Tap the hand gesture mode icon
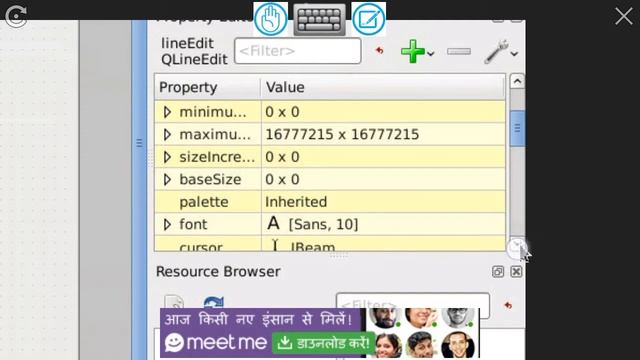Screen dimensions: 640x360 (x=270, y=19)
